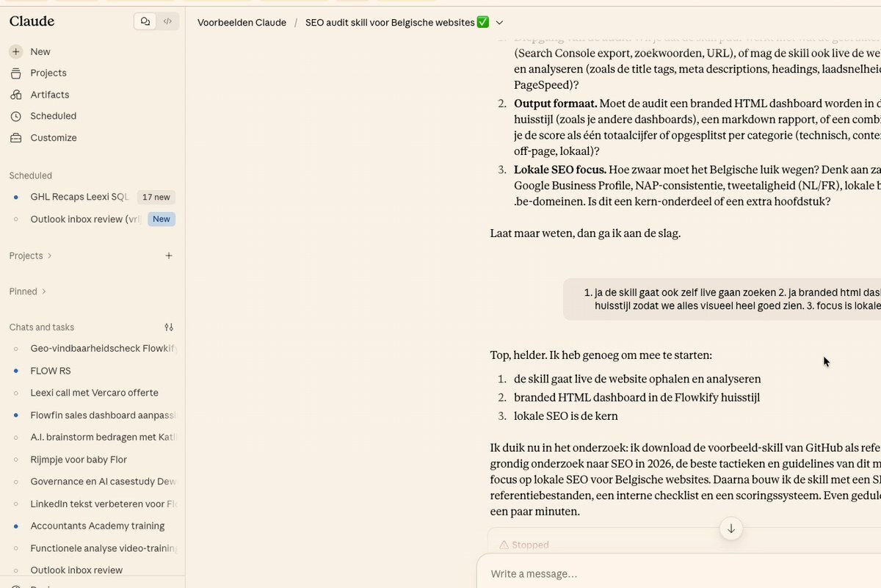Click unread dot beside Flowfin sales dashboard
Image resolution: width=881 pixels, height=588 pixels.
point(16,415)
